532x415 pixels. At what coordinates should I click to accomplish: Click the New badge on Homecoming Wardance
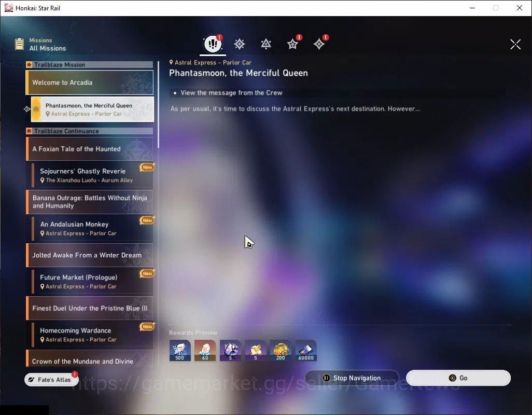(147, 326)
